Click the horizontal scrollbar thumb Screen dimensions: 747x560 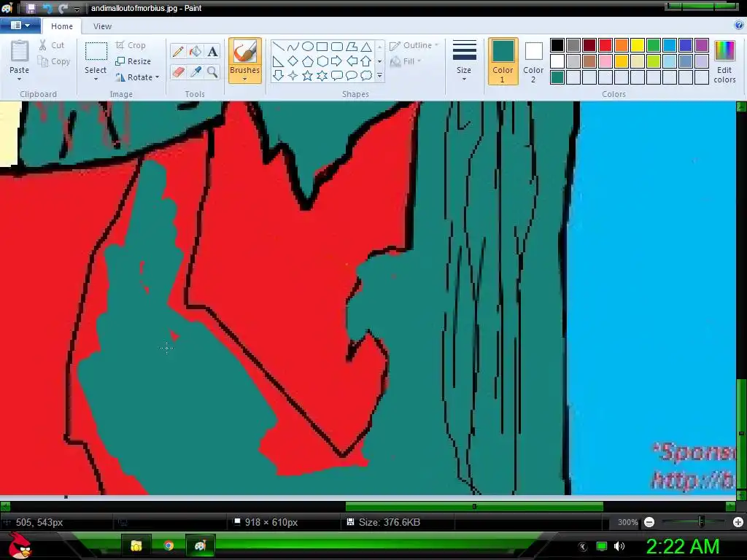(x=474, y=506)
